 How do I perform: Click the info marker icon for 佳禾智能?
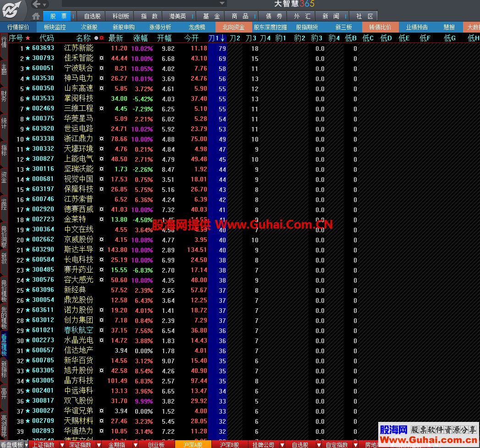click(x=102, y=58)
